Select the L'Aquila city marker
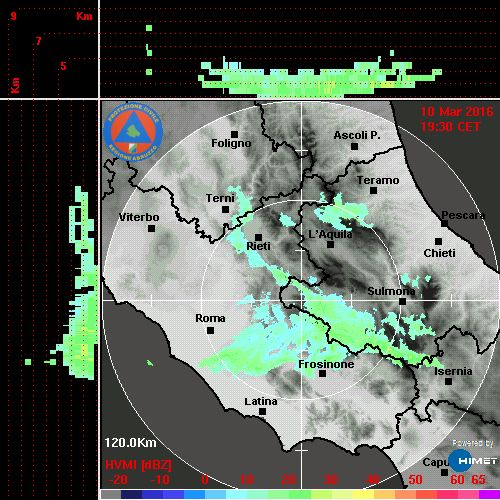The image size is (500, 500). point(330,245)
